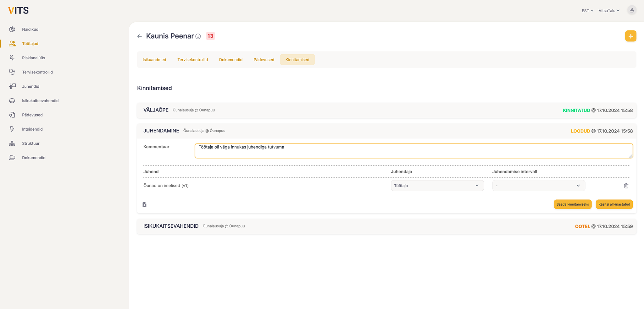The width and height of the screenshot is (644, 309).
Task: Expand the Juhendaja dropdown showing Töötaja
Action: (437, 186)
